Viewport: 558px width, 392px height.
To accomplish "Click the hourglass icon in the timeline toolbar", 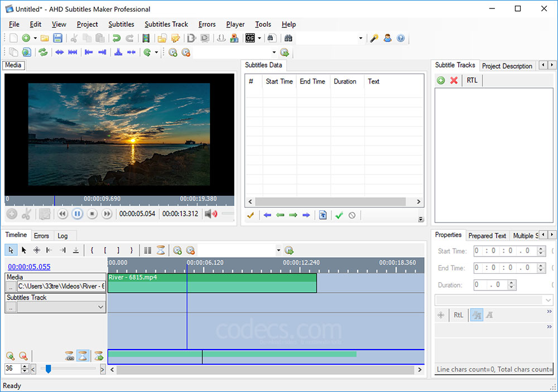I will [x=160, y=250].
